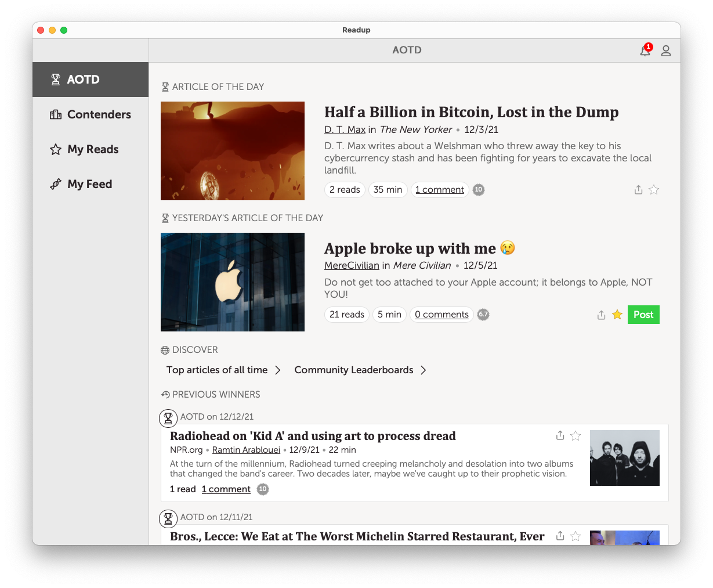Click the rating badge 10 on Bitcoin article

click(479, 190)
